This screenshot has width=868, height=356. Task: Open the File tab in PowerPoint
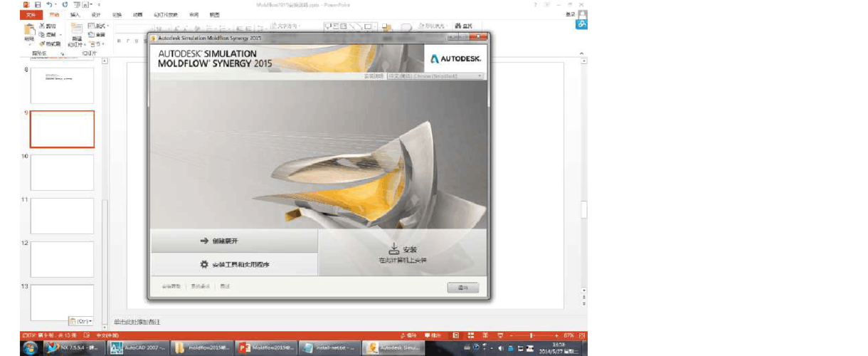pyautogui.click(x=31, y=14)
